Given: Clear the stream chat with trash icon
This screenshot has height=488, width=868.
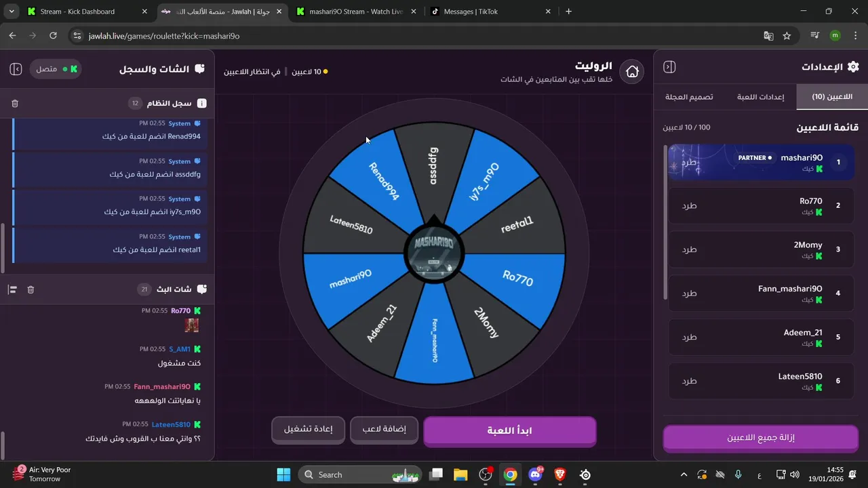Looking at the screenshot, I should point(31,289).
